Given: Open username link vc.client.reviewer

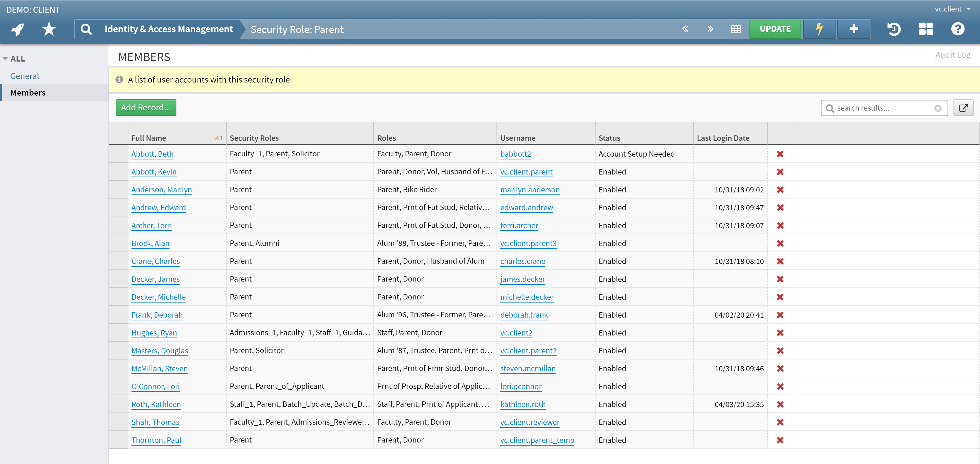Looking at the screenshot, I should (529, 422).
